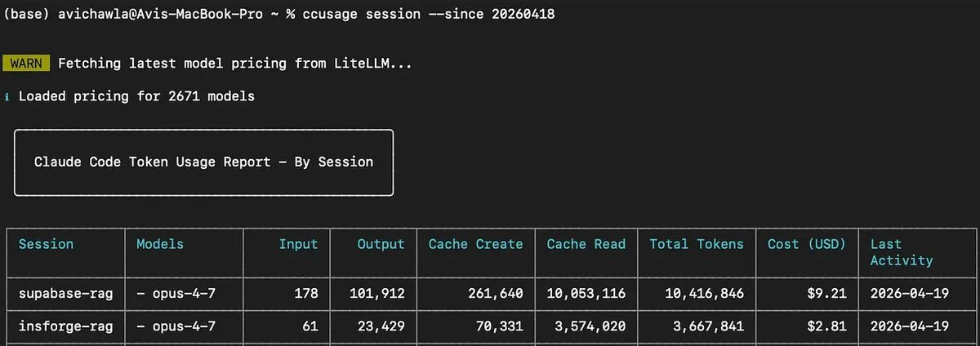Select the Cost (USD) column header

point(807,244)
